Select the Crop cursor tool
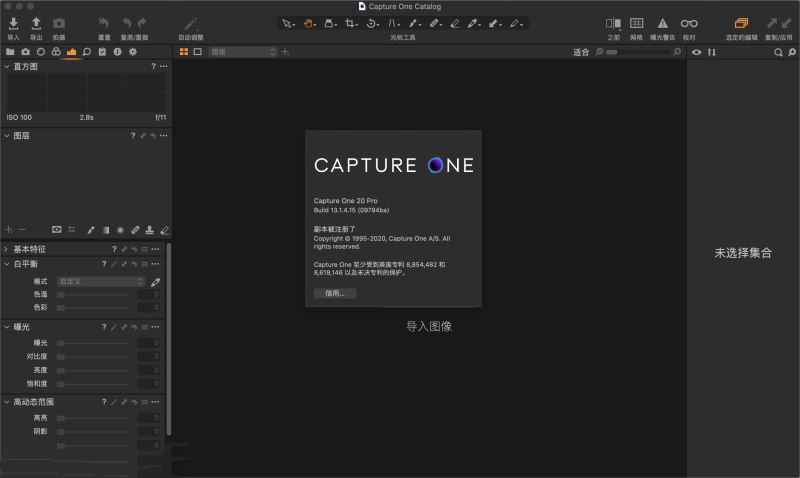The image size is (800, 478). (351, 23)
